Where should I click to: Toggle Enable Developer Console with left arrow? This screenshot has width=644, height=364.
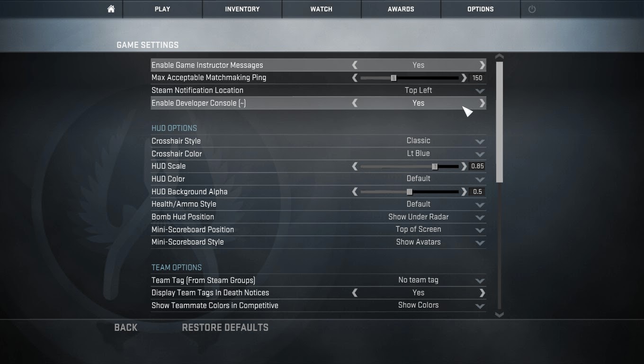[355, 103]
